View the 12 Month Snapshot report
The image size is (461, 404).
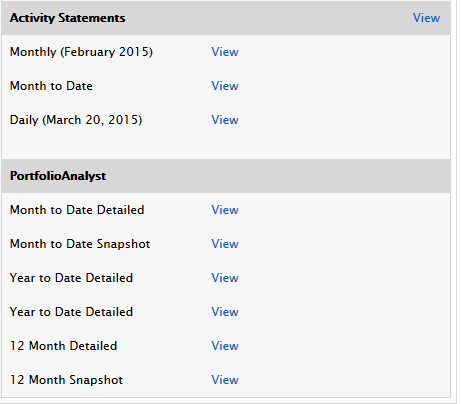pyautogui.click(x=225, y=380)
